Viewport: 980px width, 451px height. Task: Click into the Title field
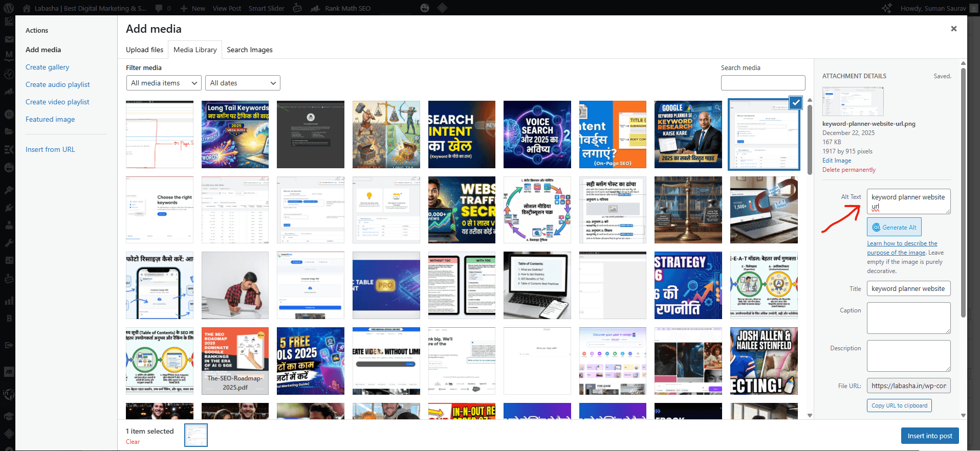click(x=909, y=288)
